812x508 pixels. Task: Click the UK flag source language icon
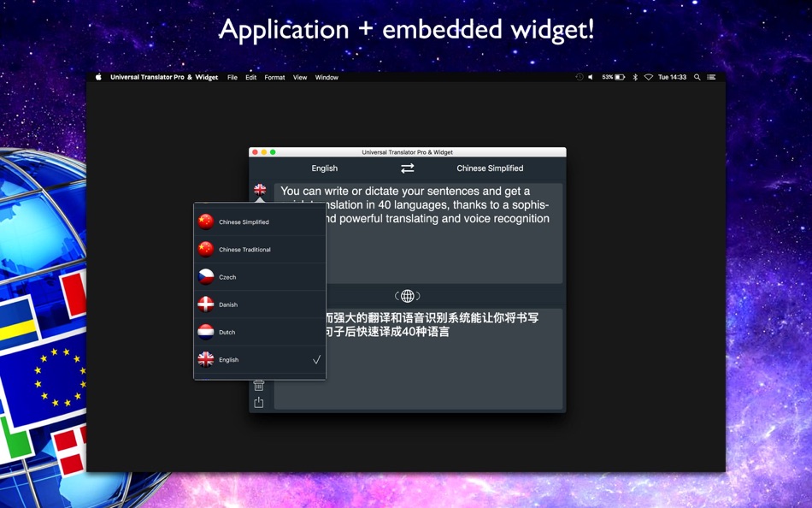pos(260,189)
